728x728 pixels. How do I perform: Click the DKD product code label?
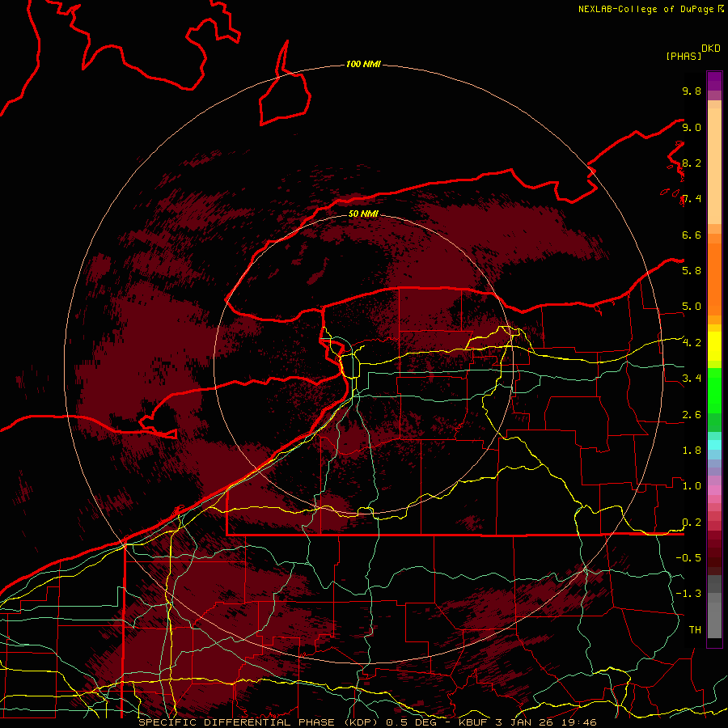(711, 48)
